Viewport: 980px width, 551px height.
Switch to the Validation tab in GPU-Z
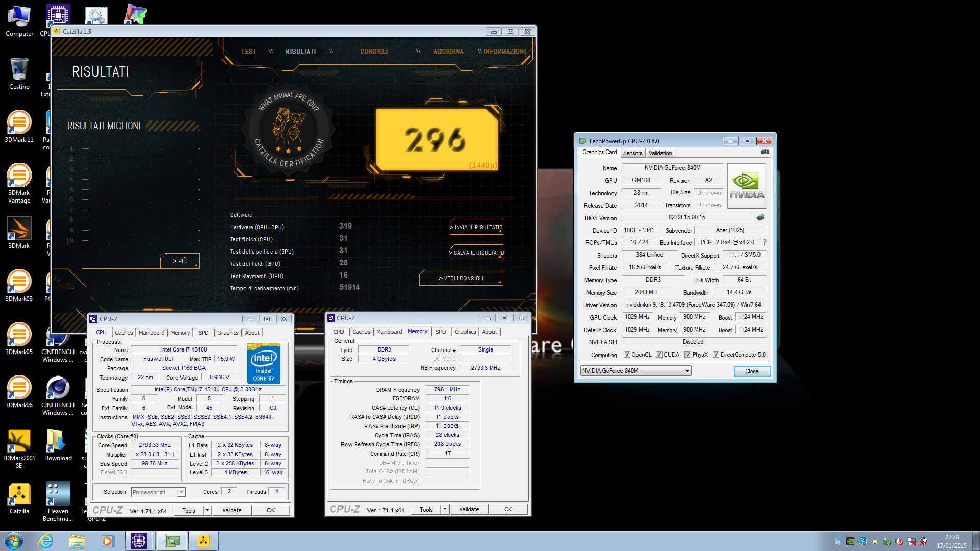(x=660, y=153)
